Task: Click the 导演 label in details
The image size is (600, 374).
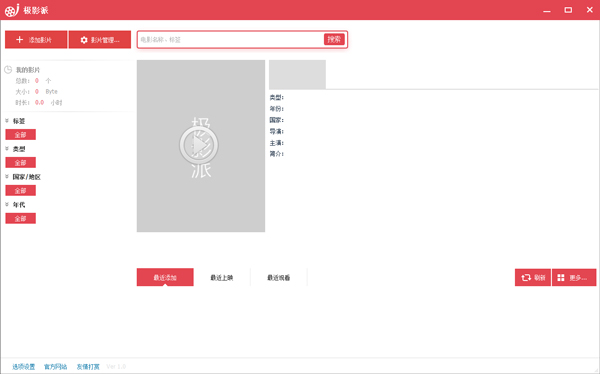Action: (277, 131)
